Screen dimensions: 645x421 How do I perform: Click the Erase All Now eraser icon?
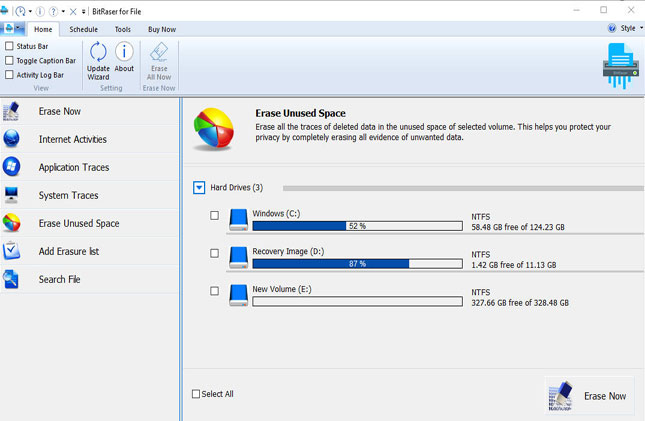(159, 52)
